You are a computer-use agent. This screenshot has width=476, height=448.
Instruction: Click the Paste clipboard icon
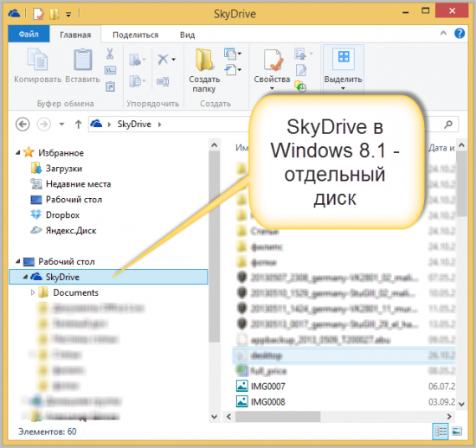coord(82,60)
